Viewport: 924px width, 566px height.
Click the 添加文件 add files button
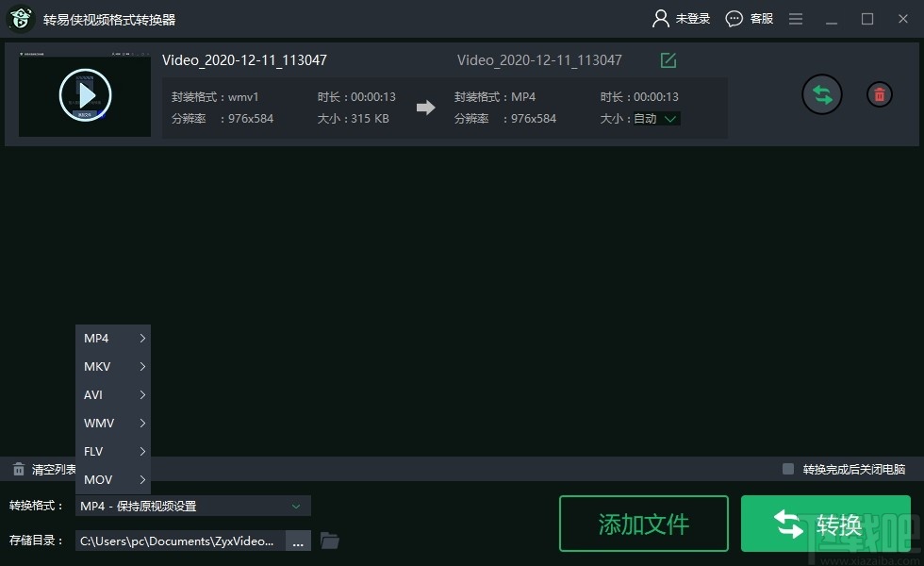pyautogui.click(x=644, y=523)
